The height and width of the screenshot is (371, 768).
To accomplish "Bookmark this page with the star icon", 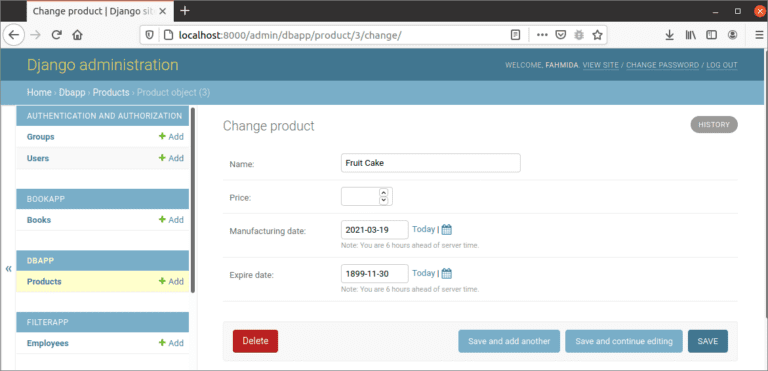I will [597, 35].
